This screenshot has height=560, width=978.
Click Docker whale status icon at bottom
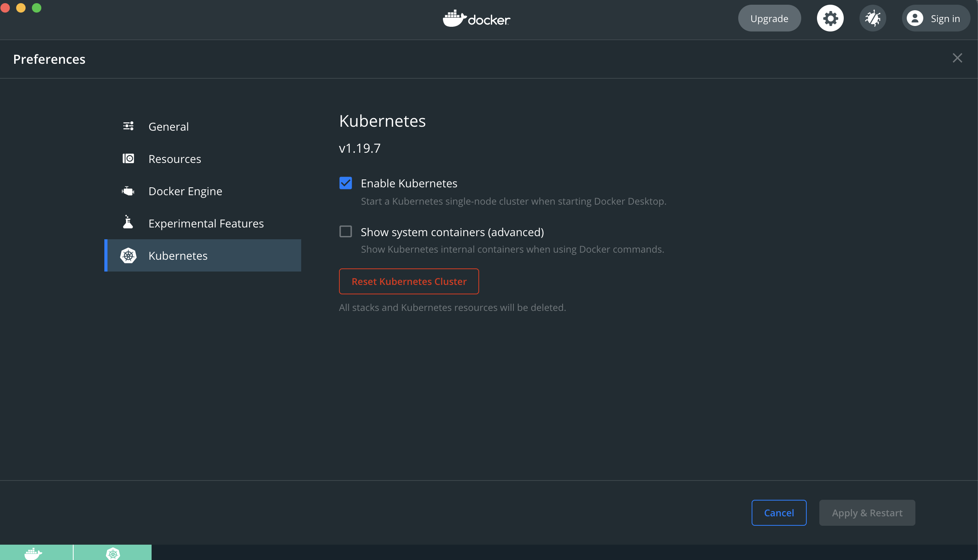pos(33,553)
